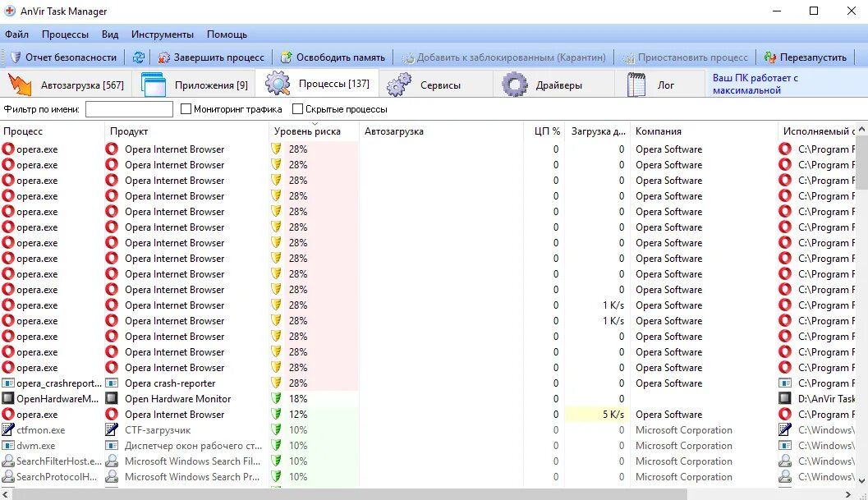
Task: Select the Opera crash-reporter product cell
Action: click(186, 383)
